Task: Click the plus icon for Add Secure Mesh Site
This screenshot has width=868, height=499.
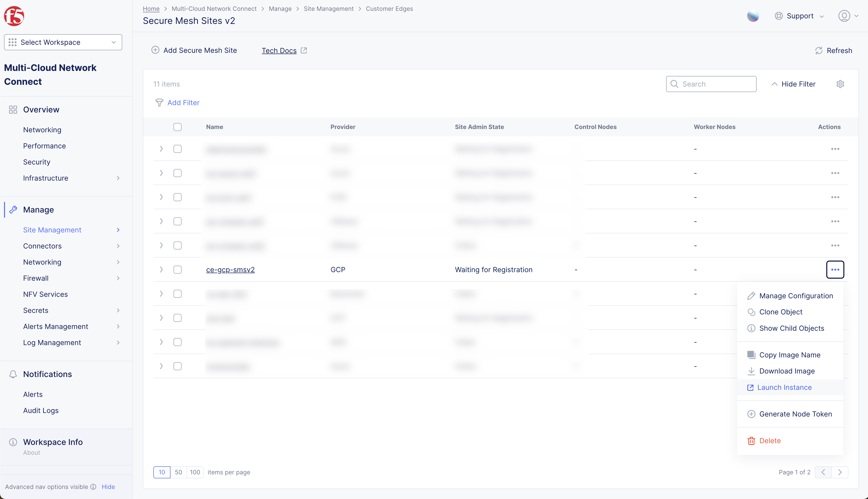Action: coord(155,50)
